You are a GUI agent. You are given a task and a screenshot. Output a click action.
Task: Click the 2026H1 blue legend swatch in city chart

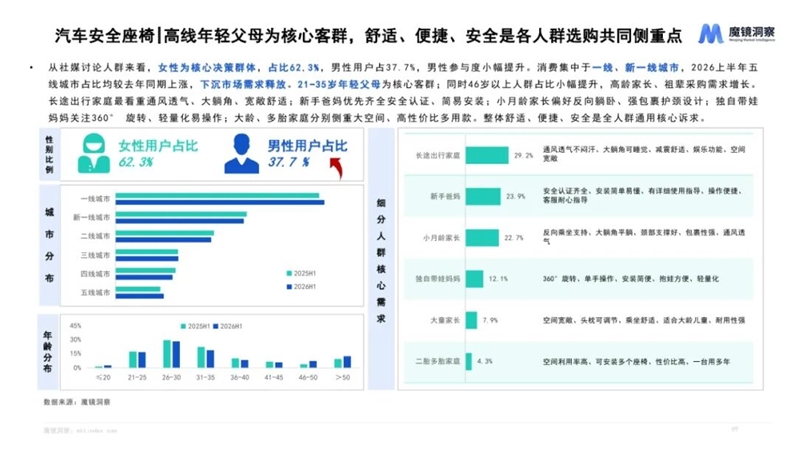click(289, 287)
